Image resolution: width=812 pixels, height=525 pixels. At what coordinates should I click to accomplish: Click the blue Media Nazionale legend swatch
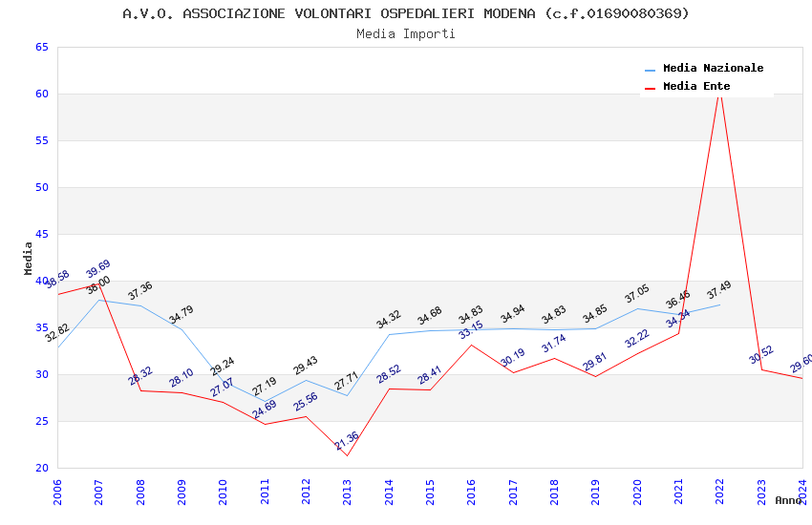pos(650,70)
